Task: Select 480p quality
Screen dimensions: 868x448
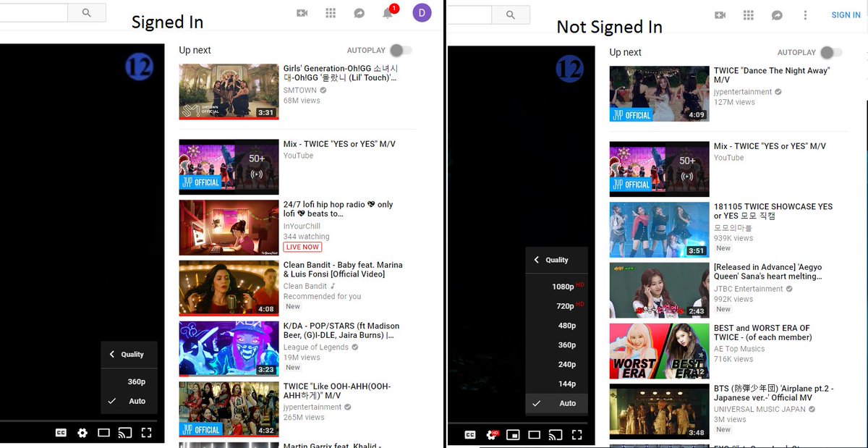Action: click(x=557, y=326)
